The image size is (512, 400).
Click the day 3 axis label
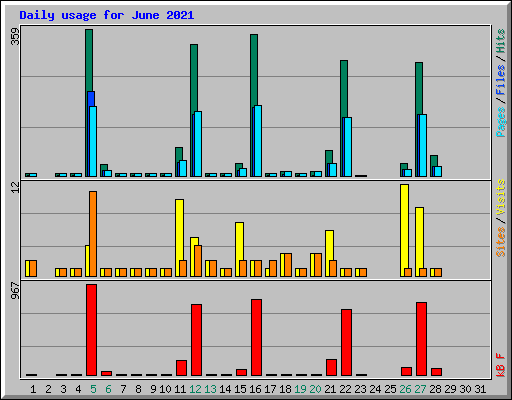click(63, 389)
